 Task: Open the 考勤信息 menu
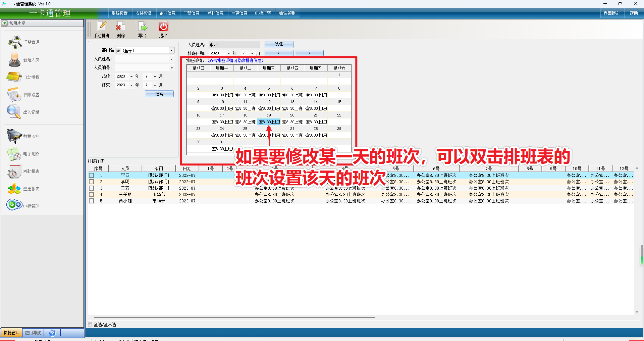[215, 13]
